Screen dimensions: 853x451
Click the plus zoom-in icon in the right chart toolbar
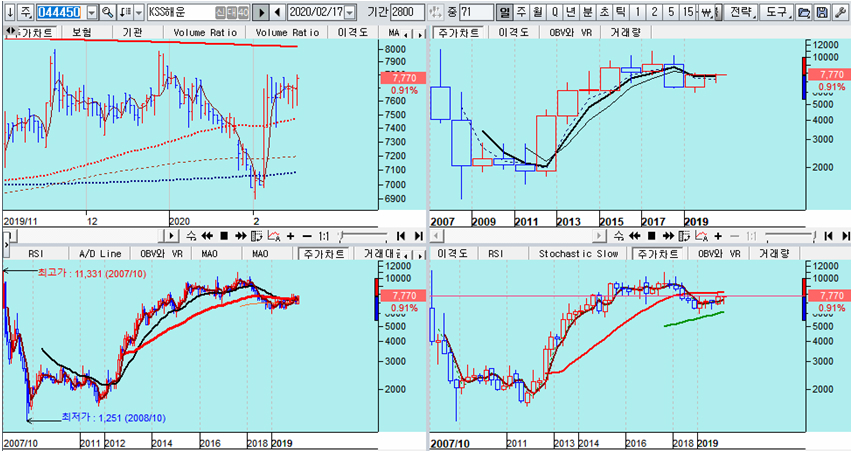[x=718, y=236]
